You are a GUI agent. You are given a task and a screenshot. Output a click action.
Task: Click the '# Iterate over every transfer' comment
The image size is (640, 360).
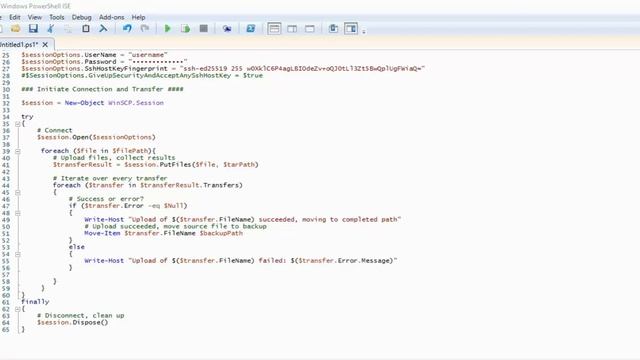click(x=110, y=178)
